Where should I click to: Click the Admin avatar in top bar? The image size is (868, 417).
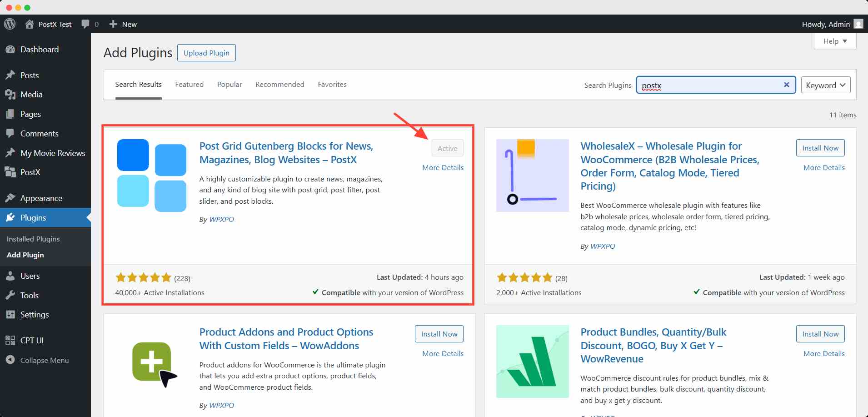click(858, 24)
